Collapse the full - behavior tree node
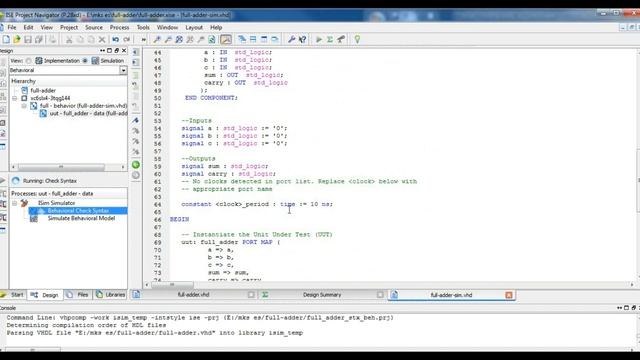 point(24,106)
